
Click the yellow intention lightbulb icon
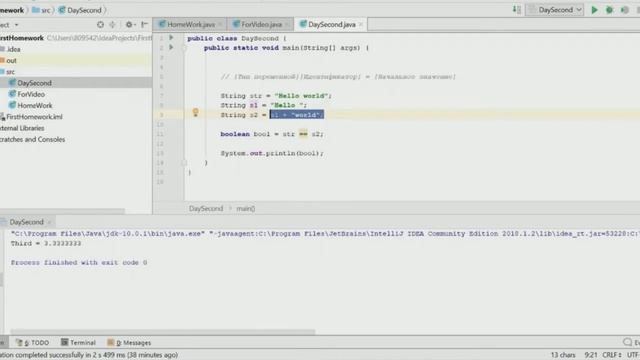click(196, 112)
